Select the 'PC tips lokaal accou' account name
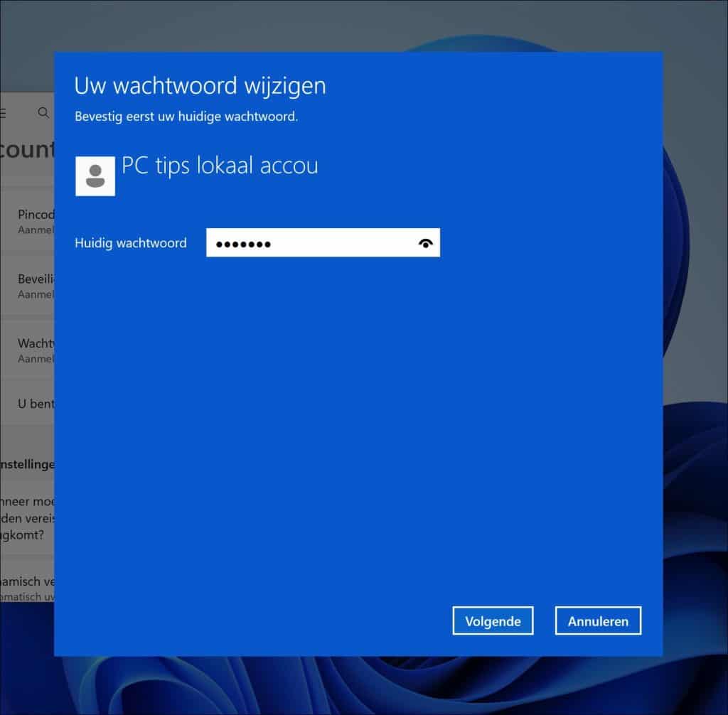The width and height of the screenshot is (728, 715). pyautogui.click(x=220, y=166)
